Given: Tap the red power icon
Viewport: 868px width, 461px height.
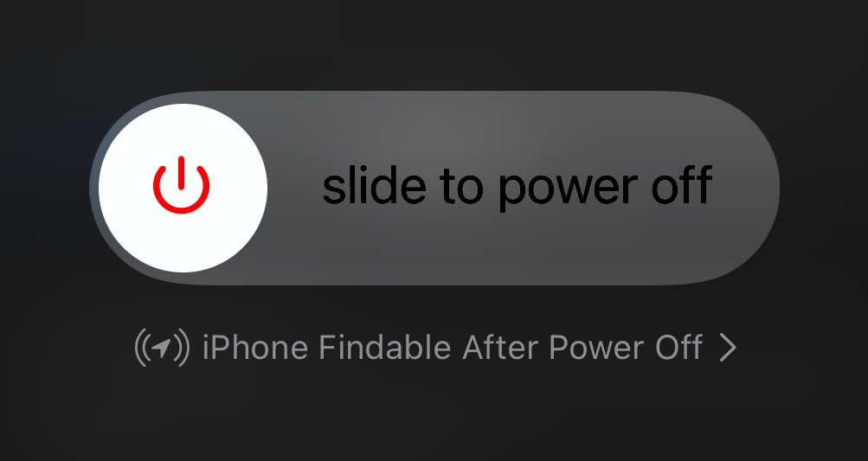Looking at the screenshot, I should pos(182,185).
